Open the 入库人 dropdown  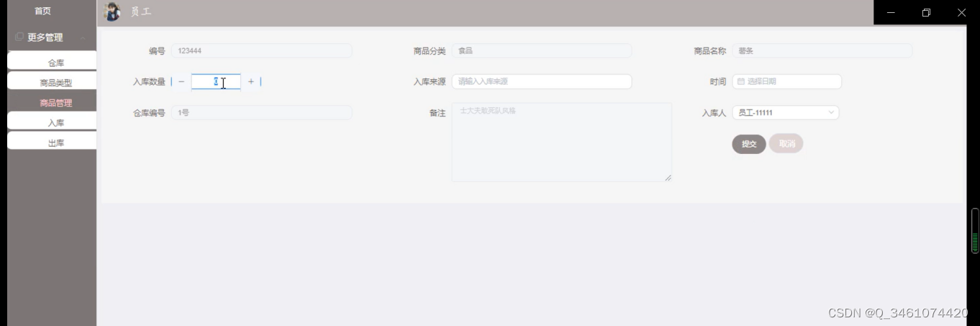pyautogui.click(x=786, y=112)
